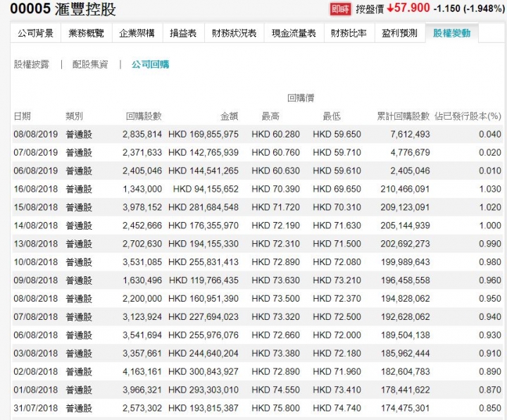Click the 股權變動 tab

click(451, 33)
